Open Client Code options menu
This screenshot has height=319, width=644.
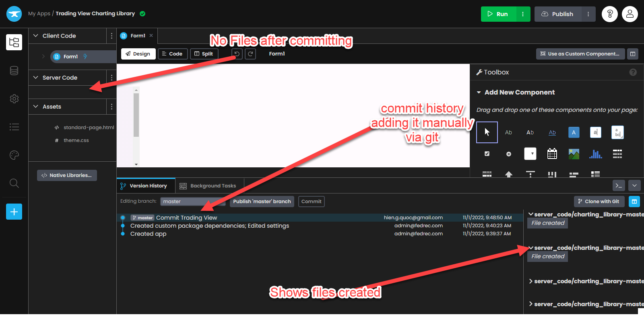(111, 36)
